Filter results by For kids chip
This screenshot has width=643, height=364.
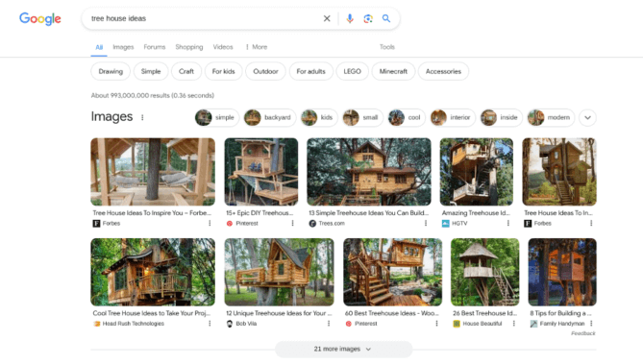click(224, 71)
